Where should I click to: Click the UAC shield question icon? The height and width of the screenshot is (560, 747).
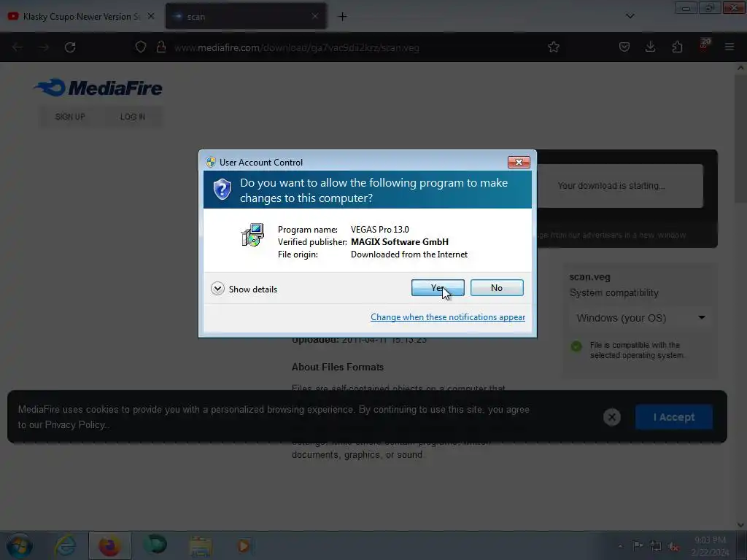222,190
